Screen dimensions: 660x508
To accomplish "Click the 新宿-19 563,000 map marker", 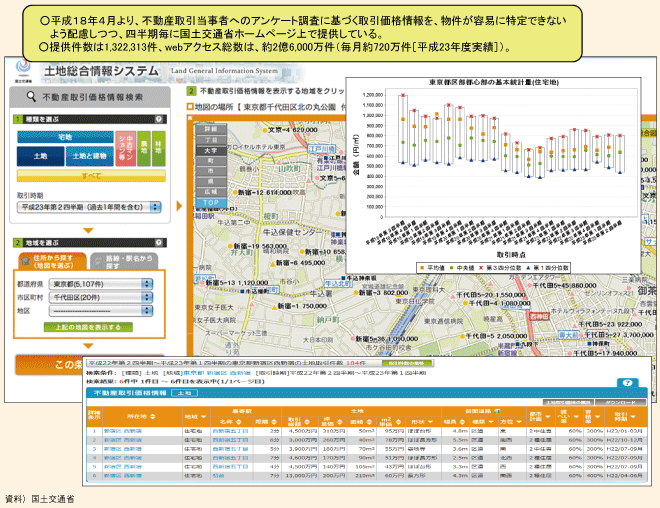I will [230, 246].
